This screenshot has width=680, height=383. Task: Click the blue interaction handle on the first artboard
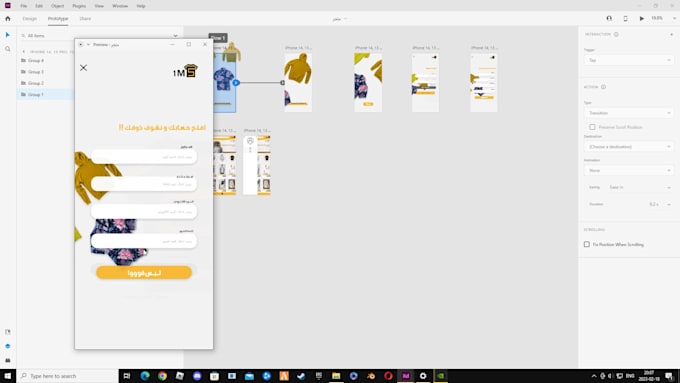tap(236, 82)
